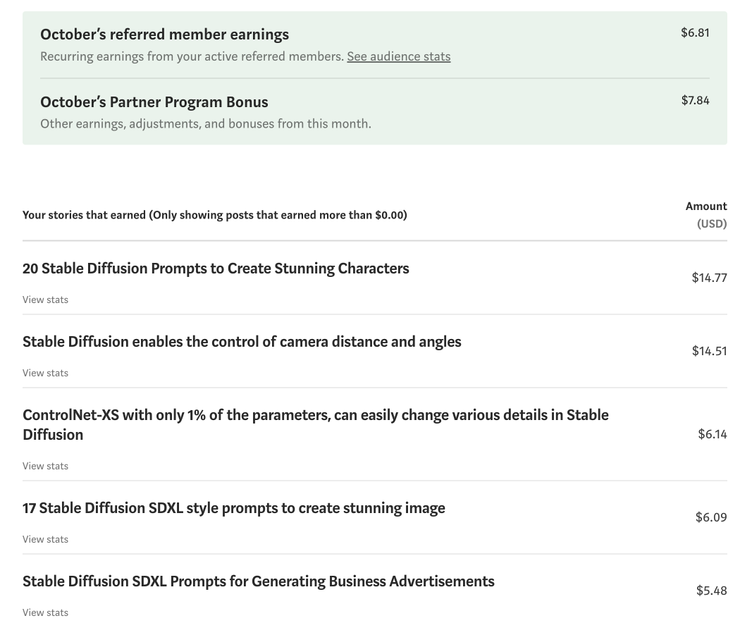Click the October's Partner Program Bonus heading
This screenshot has height=623, width=740.
point(154,102)
